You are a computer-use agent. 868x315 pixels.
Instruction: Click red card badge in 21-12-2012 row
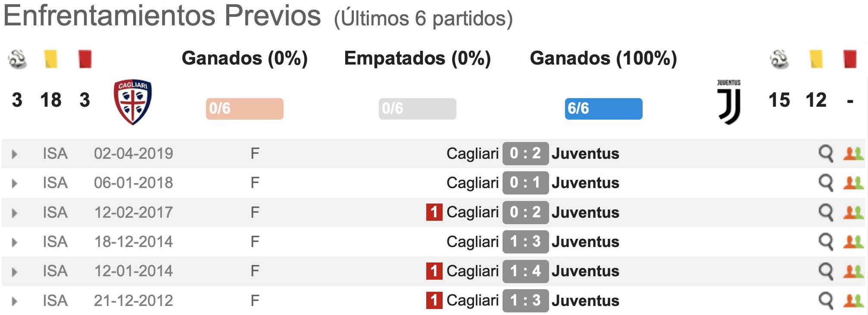(x=434, y=300)
